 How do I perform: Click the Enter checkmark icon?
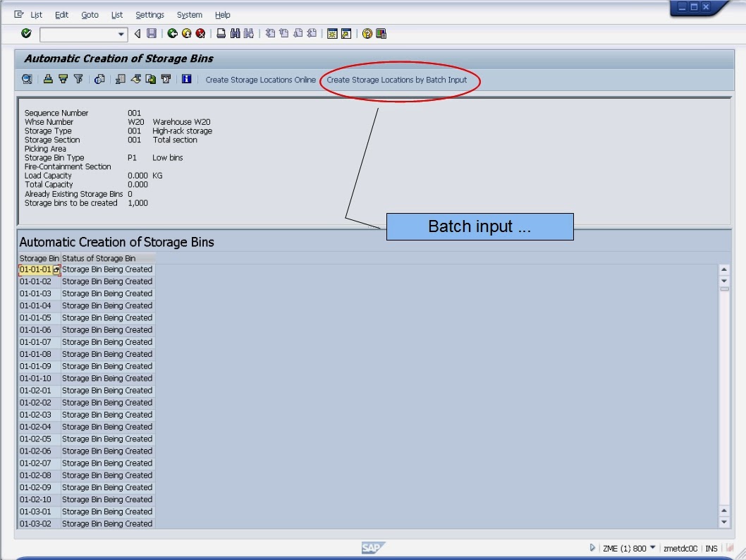pyautogui.click(x=26, y=32)
